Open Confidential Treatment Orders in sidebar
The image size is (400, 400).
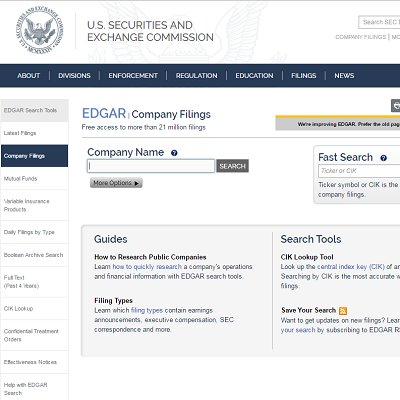pyautogui.click(x=35, y=335)
